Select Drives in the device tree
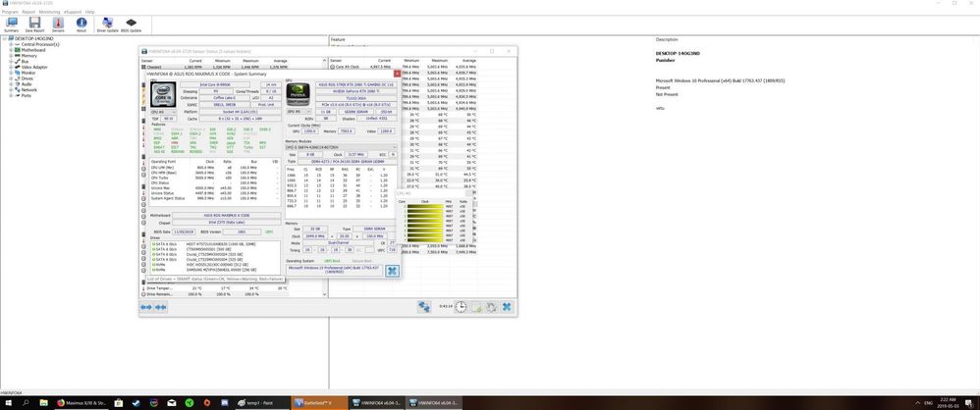Viewport: 980px width, 410px height. click(27, 78)
